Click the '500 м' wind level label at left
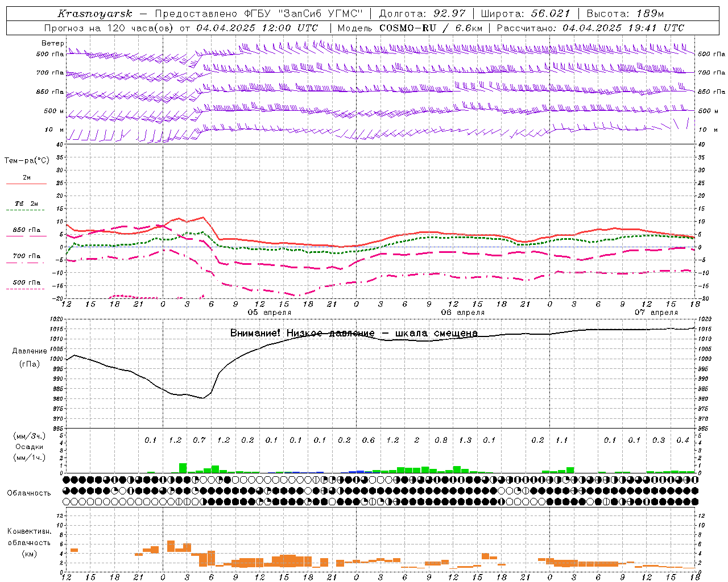Image resolution: width=728 pixels, height=582 pixels. (54, 111)
